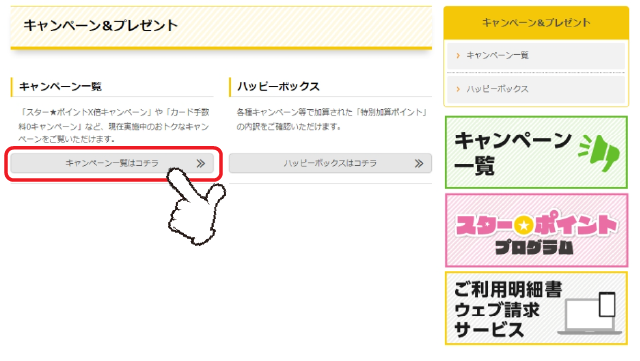Open キャンペーン一覧 in sidebar menu
640x361 pixels.
pyautogui.click(x=536, y=56)
